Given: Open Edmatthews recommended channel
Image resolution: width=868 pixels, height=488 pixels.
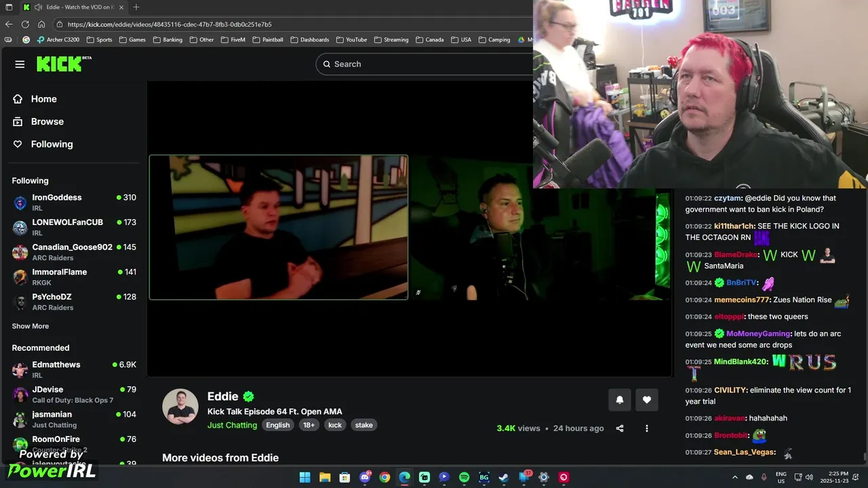Looking at the screenshot, I should click(x=74, y=369).
